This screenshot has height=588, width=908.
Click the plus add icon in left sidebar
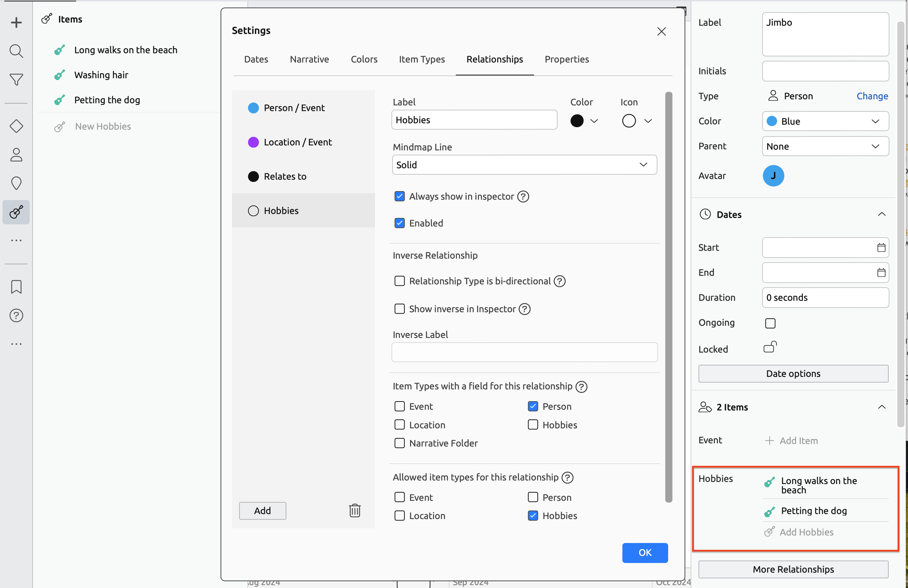[x=16, y=23]
